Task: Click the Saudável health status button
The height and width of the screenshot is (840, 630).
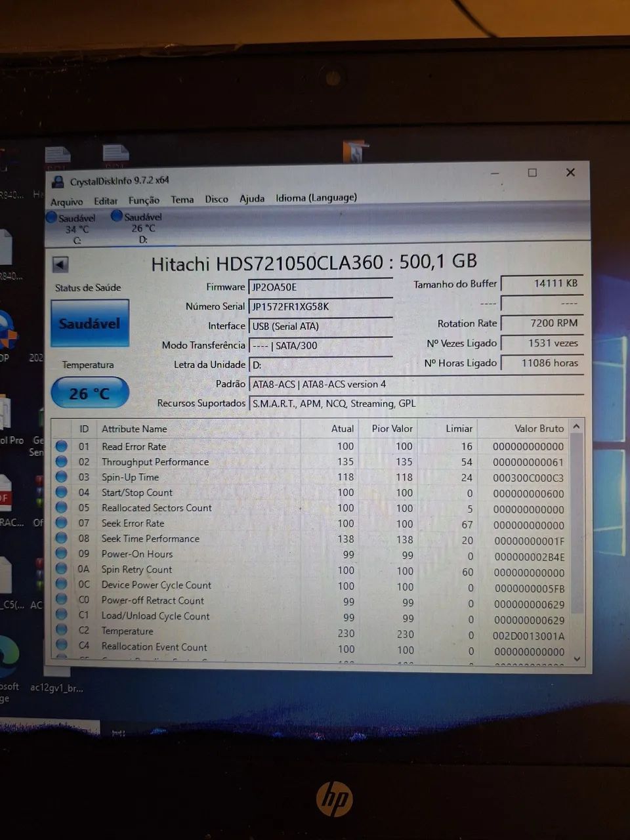Action: pyautogui.click(x=90, y=324)
